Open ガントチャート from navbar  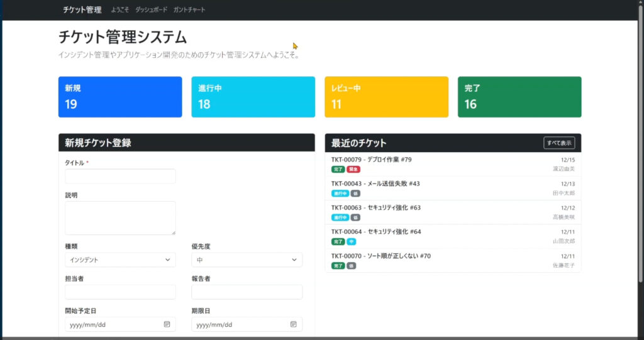coord(189,10)
